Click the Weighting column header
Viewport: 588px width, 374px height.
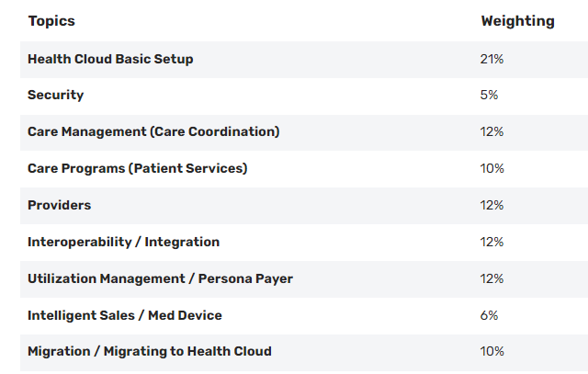[517, 21]
